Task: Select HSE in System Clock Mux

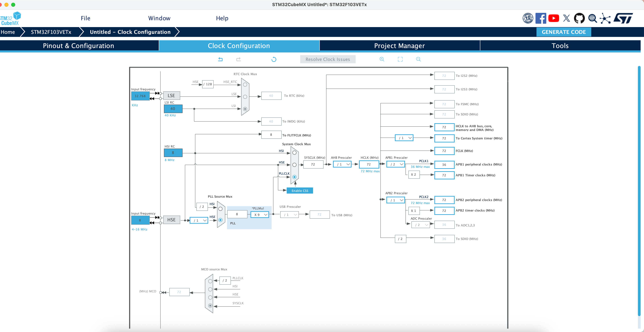Action: [294, 165]
